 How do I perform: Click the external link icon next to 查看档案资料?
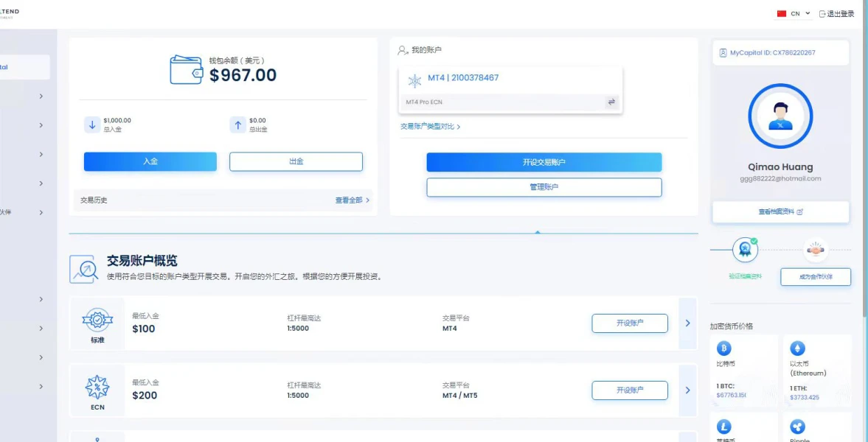799,212
